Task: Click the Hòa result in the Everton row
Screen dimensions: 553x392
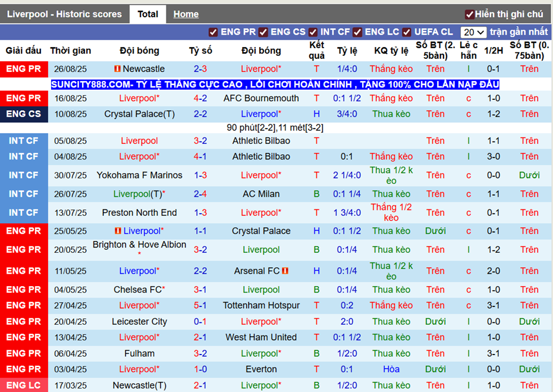Action: tap(391, 369)
